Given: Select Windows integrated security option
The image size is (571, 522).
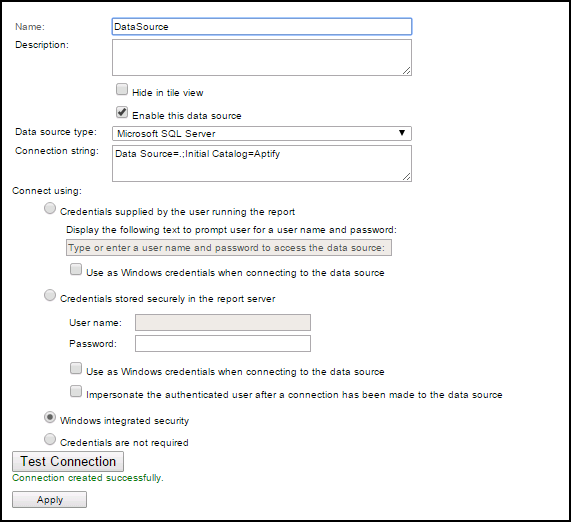Looking at the screenshot, I should tap(50, 417).
